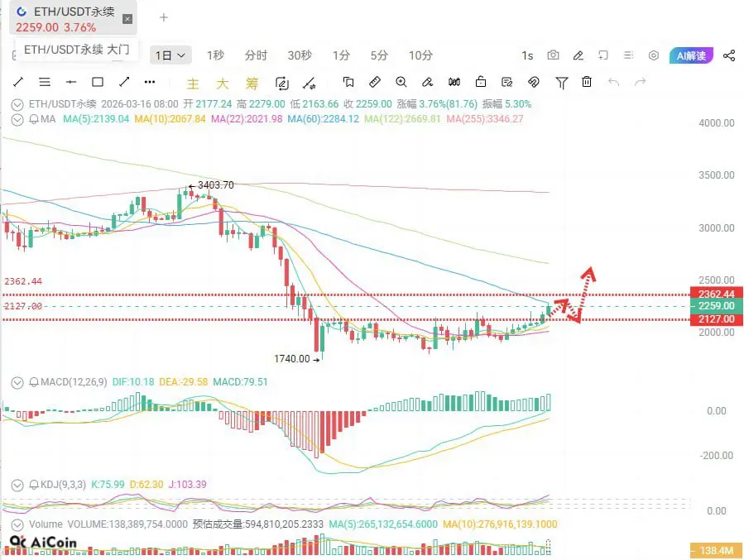The height and width of the screenshot is (560, 744).
Task: Delete drawings with trash icon
Action: click(587, 82)
